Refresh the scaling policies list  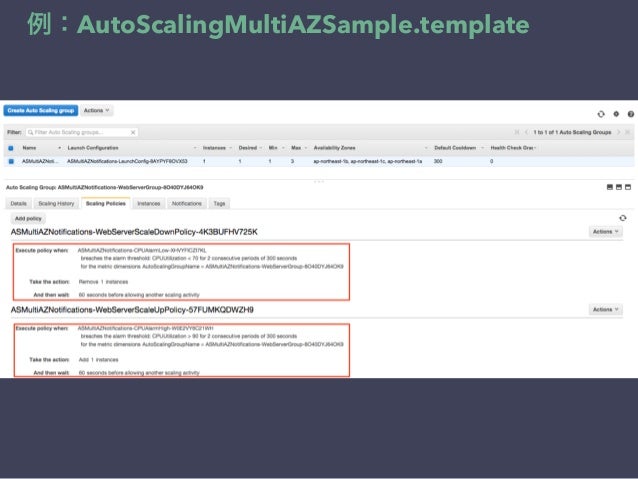coord(623,218)
